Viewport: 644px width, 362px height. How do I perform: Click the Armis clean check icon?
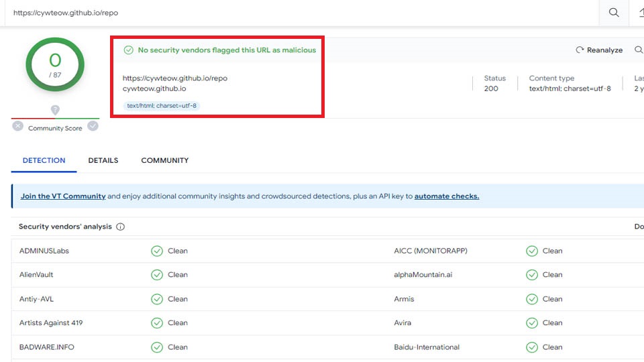coord(532,299)
